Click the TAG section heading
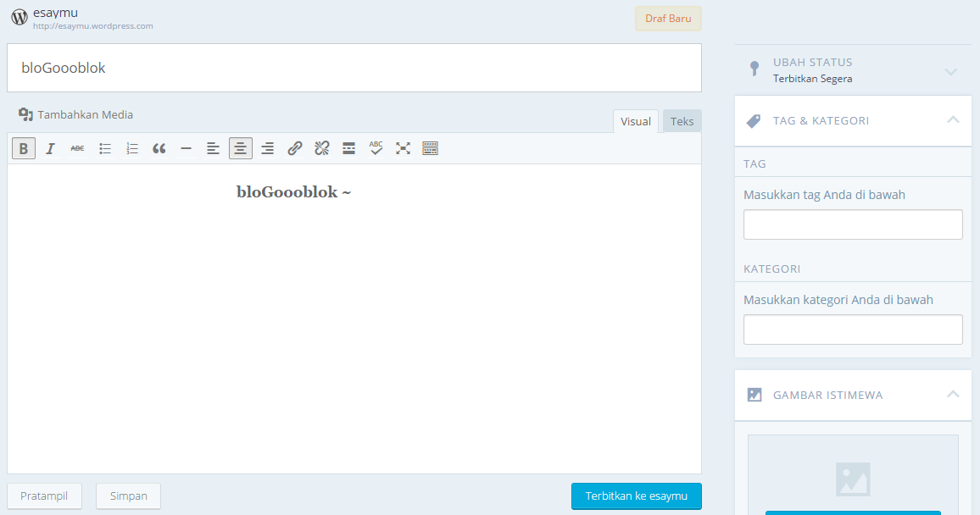Viewport: 980px width, 515px height. point(754,164)
